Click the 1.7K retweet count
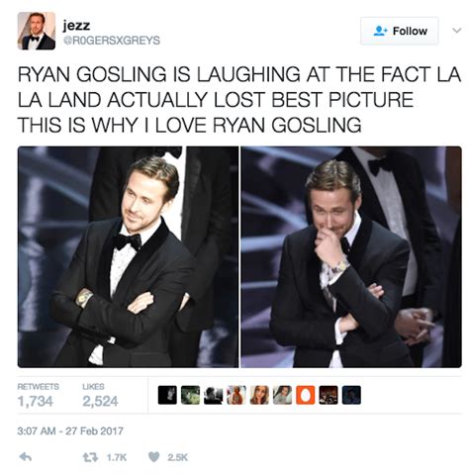Image resolution: width=469 pixels, height=476 pixels. coord(117,457)
